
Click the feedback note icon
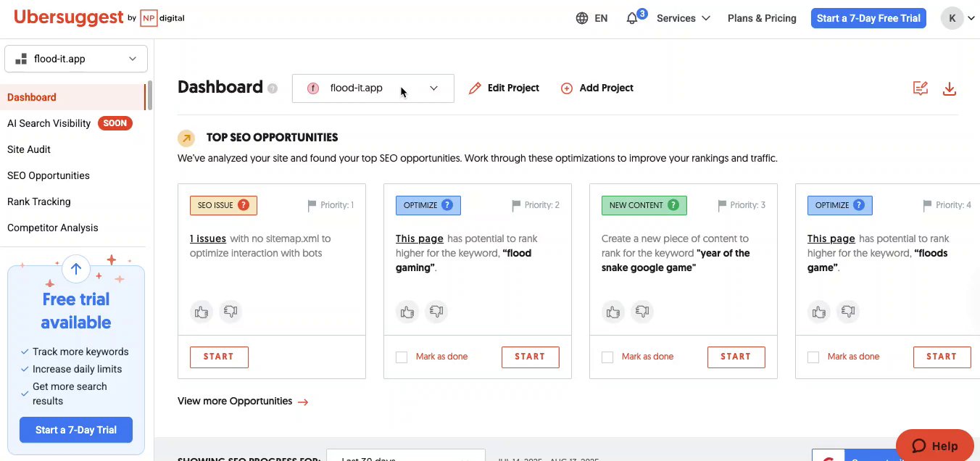point(921,88)
